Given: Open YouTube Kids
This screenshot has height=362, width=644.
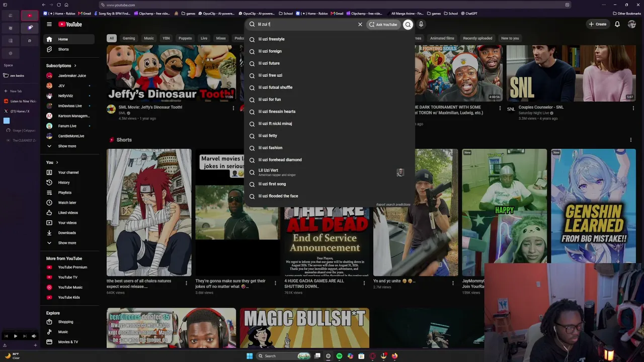Looking at the screenshot, I should coord(69,298).
